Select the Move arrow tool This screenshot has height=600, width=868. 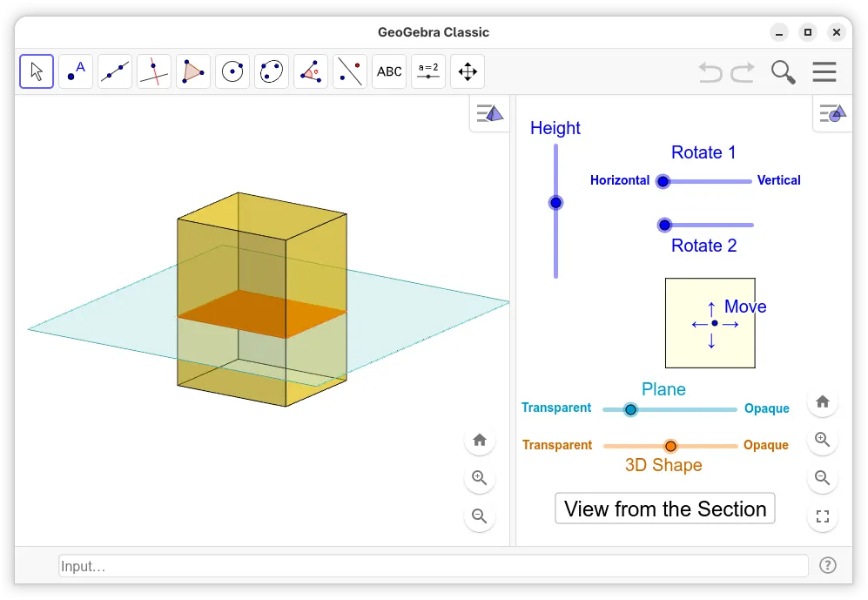point(37,71)
